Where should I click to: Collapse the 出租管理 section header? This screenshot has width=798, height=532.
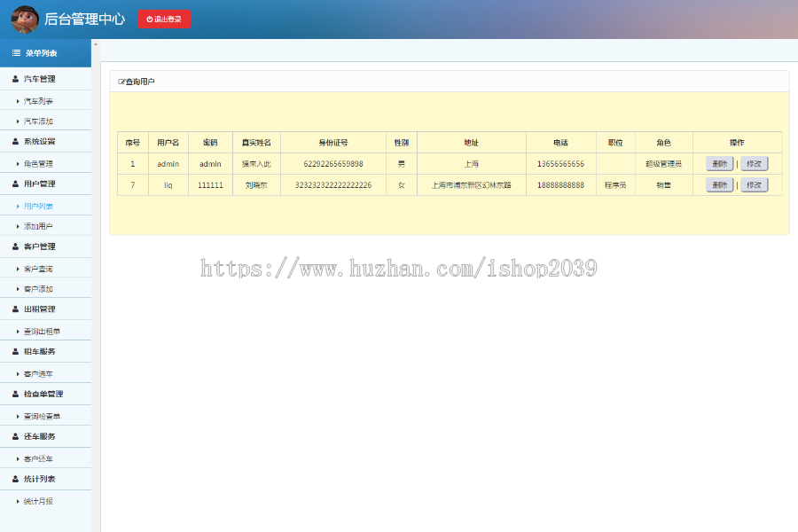(x=45, y=309)
